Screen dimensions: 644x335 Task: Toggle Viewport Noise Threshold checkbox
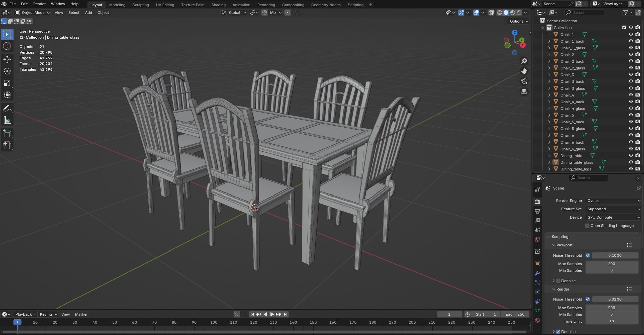[x=588, y=255]
